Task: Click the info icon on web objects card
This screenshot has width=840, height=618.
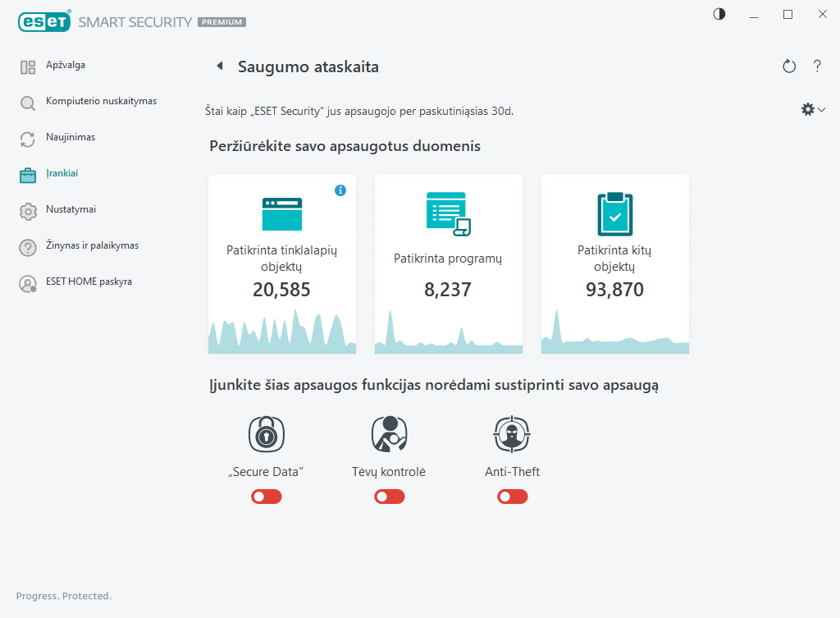Action: click(340, 190)
